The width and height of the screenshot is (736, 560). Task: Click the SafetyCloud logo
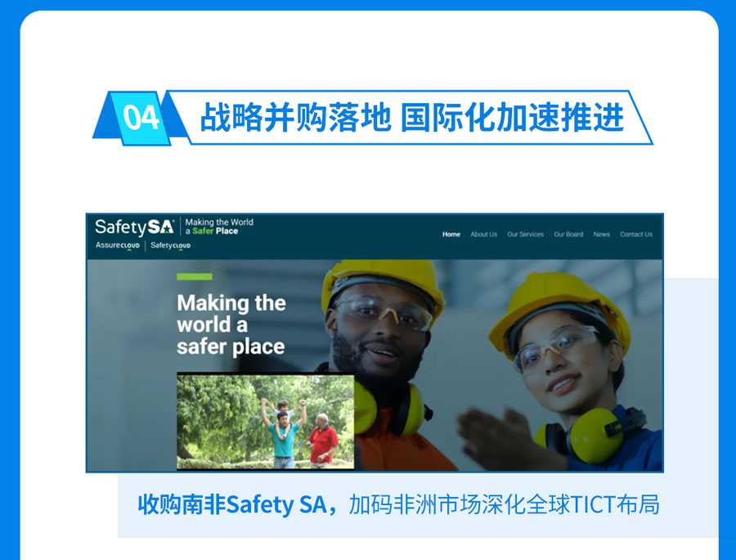170,245
